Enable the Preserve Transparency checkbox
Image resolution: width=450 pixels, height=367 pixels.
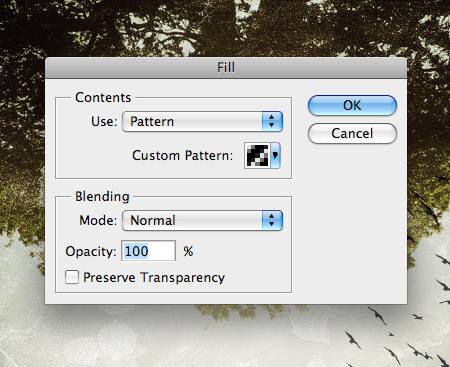tap(72, 277)
